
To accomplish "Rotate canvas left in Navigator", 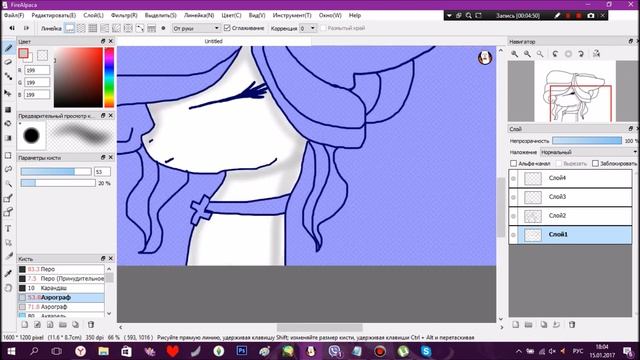I will point(555,54).
